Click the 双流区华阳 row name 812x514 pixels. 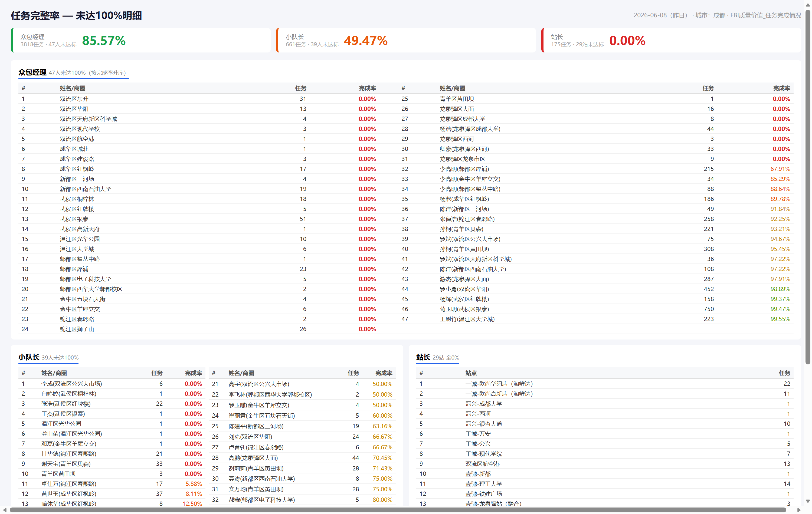pos(74,109)
